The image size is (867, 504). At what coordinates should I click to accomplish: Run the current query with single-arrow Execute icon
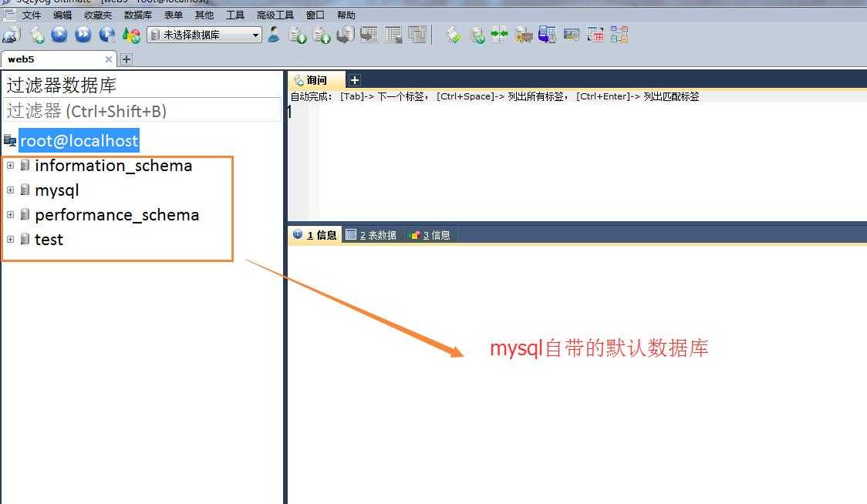(59, 35)
